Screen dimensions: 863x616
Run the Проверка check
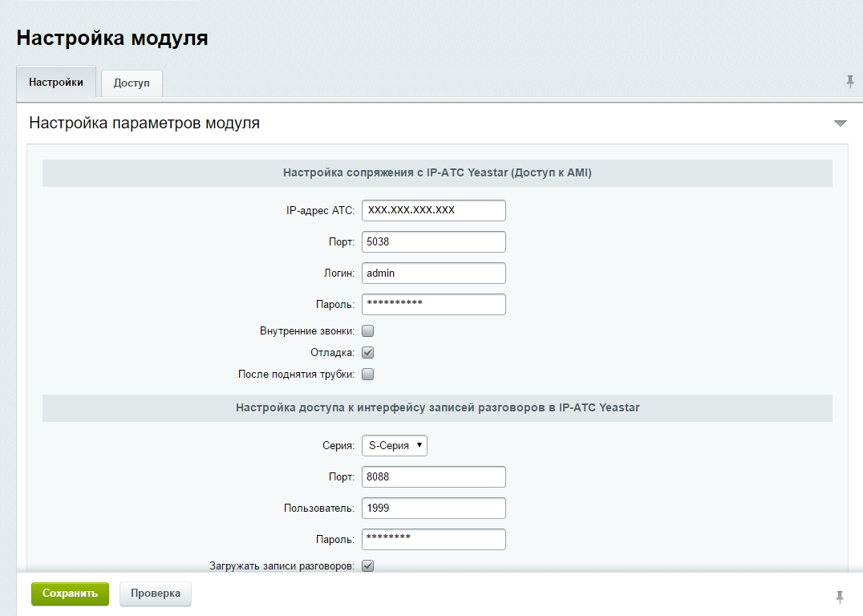(155, 594)
